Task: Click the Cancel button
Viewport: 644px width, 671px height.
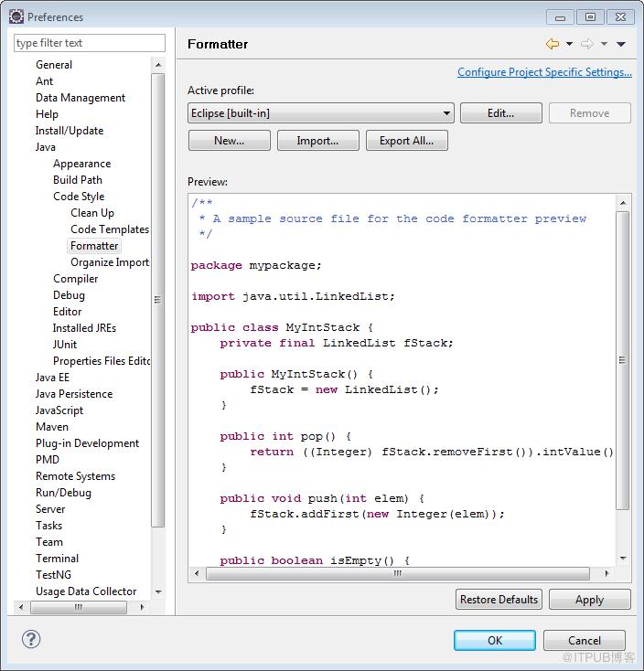Action: pyautogui.click(x=584, y=640)
